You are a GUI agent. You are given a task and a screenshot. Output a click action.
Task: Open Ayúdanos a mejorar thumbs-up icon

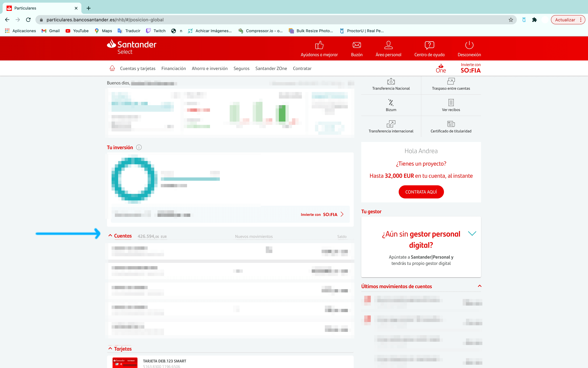(319, 45)
